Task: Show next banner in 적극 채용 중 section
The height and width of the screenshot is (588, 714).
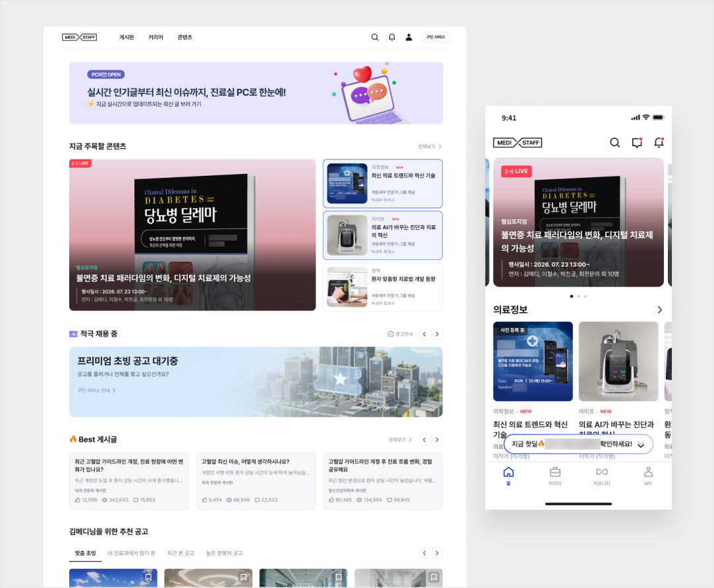Action: (437, 334)
